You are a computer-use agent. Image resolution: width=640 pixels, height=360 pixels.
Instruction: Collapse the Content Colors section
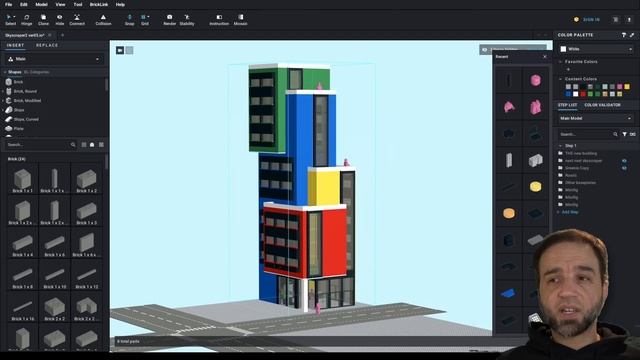(x=560, y=79)
